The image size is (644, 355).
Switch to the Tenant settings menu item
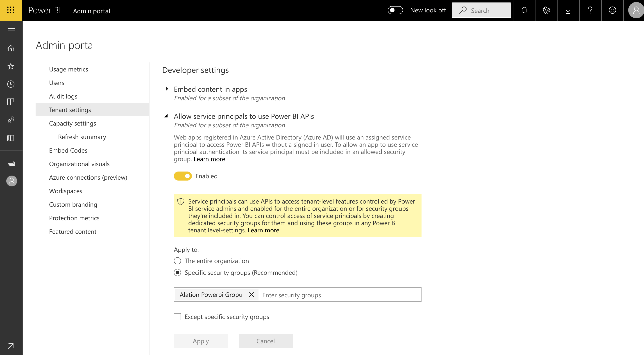(70, 110)
